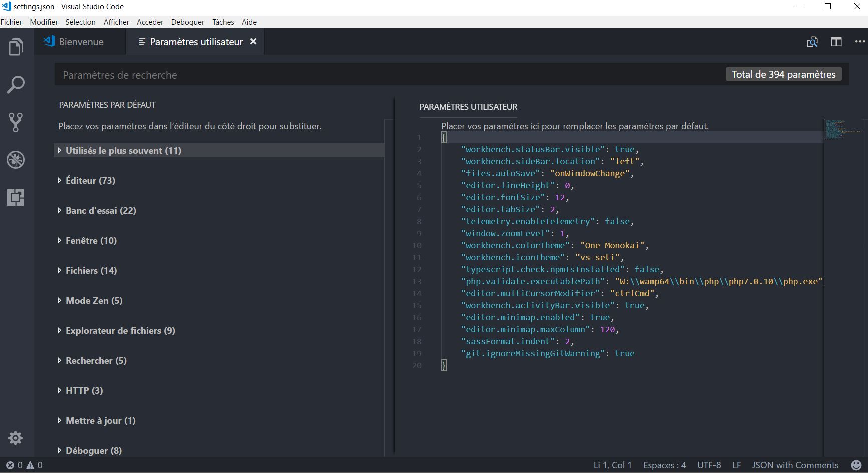
Task: Expand the Éditeur (73) section
Action: (x=219, y=180)
